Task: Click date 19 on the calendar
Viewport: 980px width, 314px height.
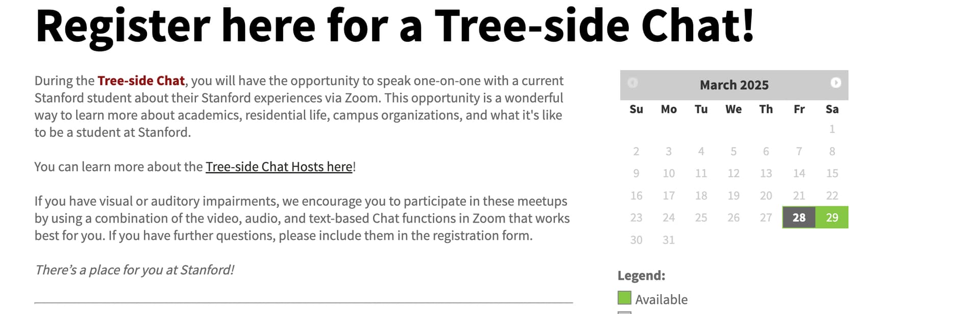Action: click(x=733, y=196)
